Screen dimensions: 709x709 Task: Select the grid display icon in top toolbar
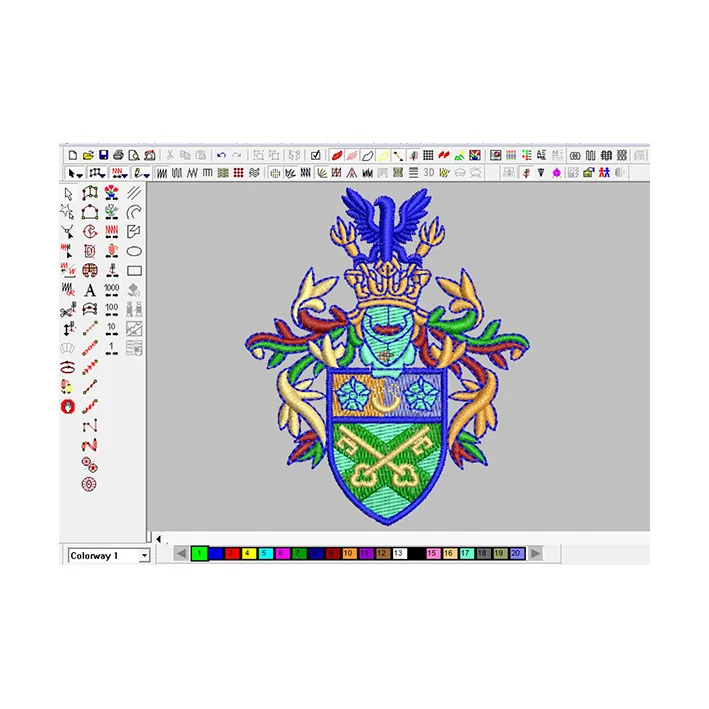point(428,156)
